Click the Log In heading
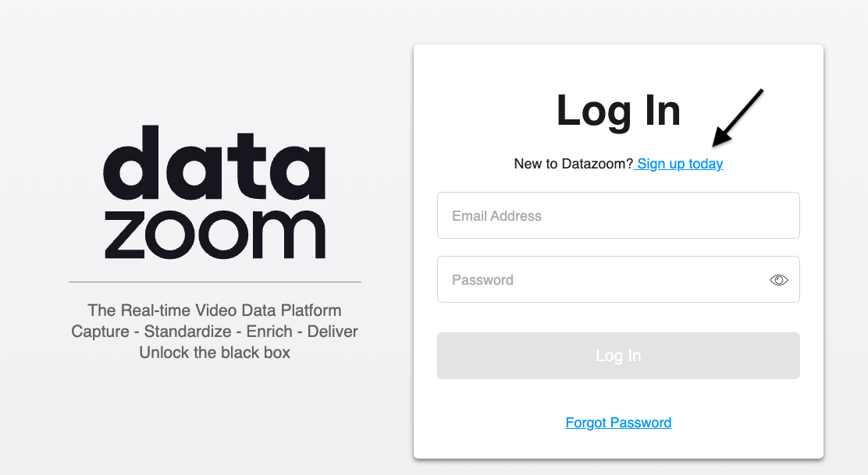Screen dimensions: 868x475 (618, 111)
